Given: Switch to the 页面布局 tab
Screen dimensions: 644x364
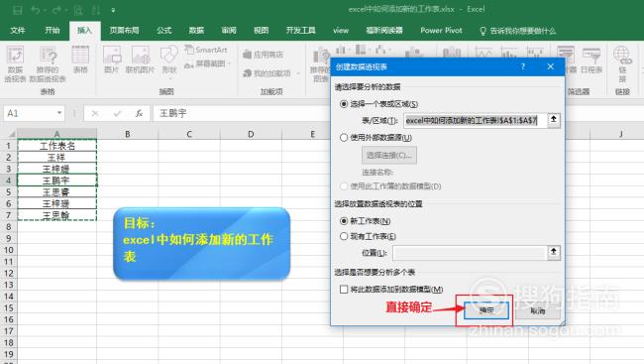Looking at the screenshot, I should [124, 31].
